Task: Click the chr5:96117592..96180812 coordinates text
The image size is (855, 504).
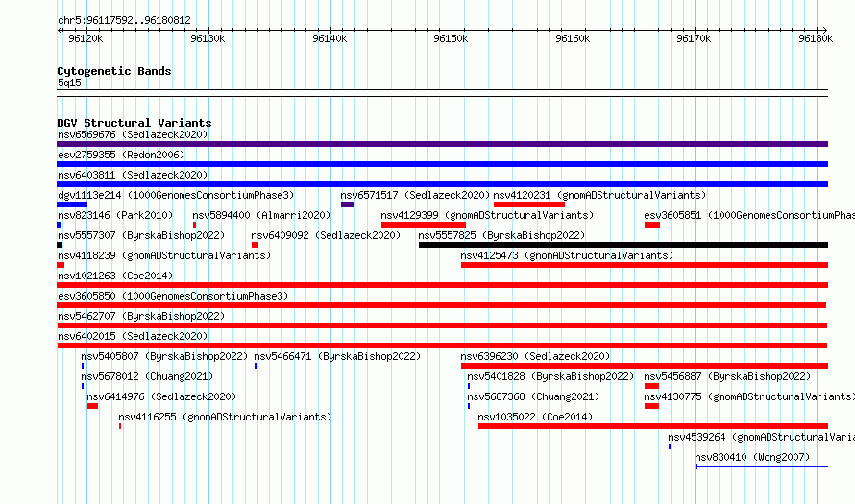Action: (x=124, y=21)
